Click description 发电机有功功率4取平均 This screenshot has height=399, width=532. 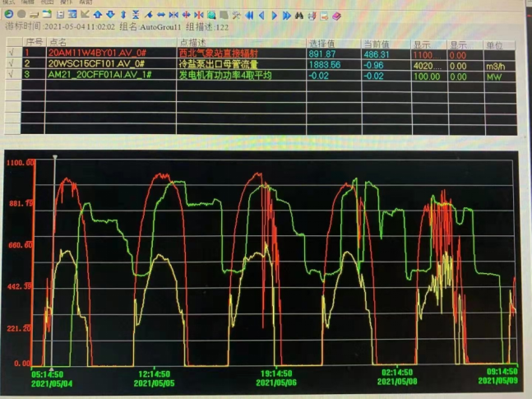[x=225, y=75]
